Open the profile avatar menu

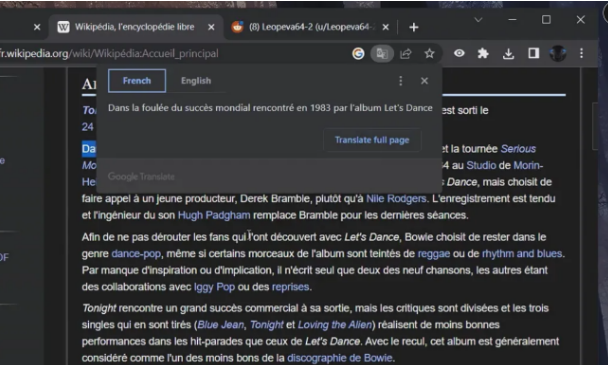click(x=558, y=53)
